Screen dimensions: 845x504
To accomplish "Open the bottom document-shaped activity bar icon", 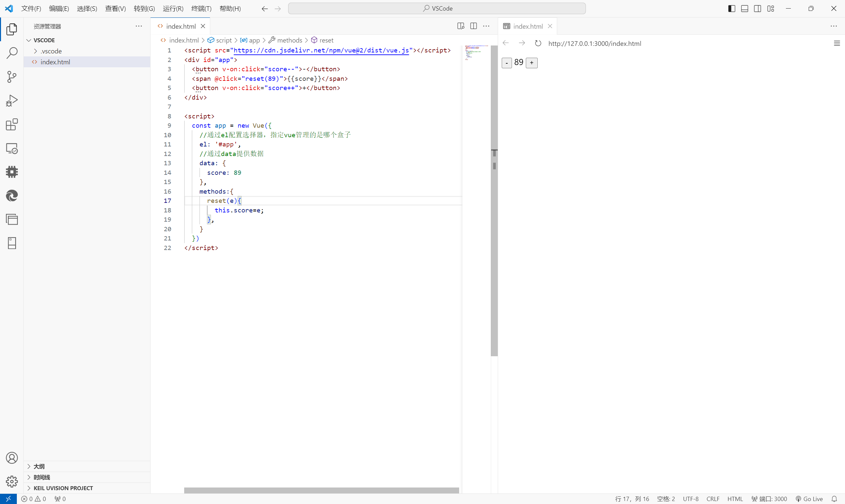I will tap(12, 243).
